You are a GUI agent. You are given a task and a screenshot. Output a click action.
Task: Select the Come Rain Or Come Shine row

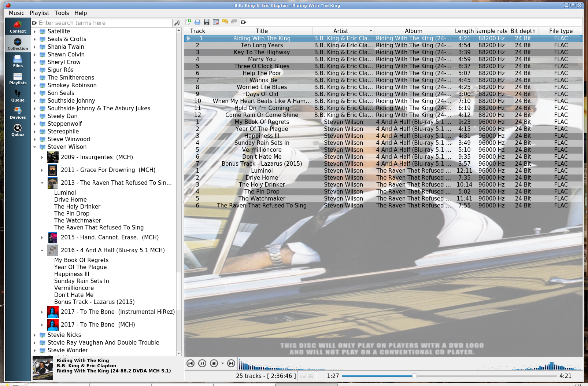383,115
